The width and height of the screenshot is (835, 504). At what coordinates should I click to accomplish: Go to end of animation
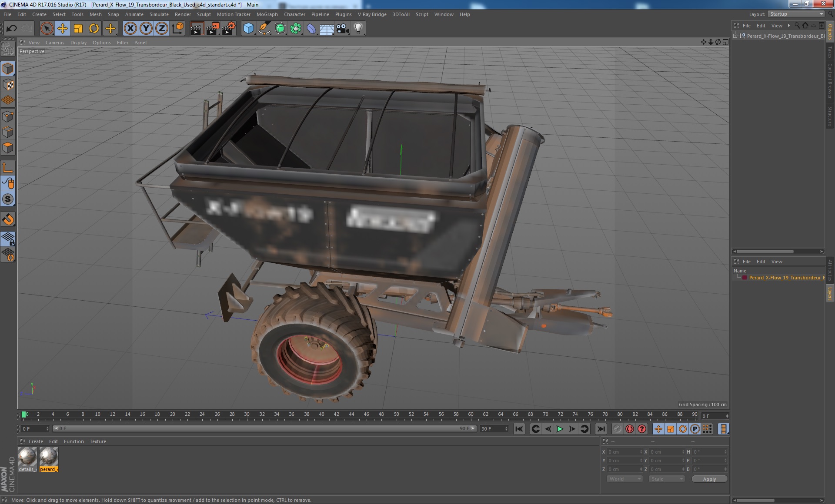pyautogui.click(x=601, y=429)
